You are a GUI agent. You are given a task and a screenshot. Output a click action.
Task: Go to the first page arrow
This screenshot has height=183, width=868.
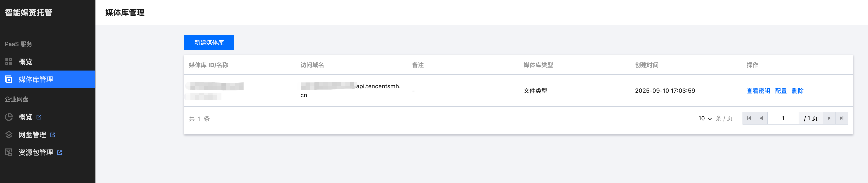[x=749, y=118]
